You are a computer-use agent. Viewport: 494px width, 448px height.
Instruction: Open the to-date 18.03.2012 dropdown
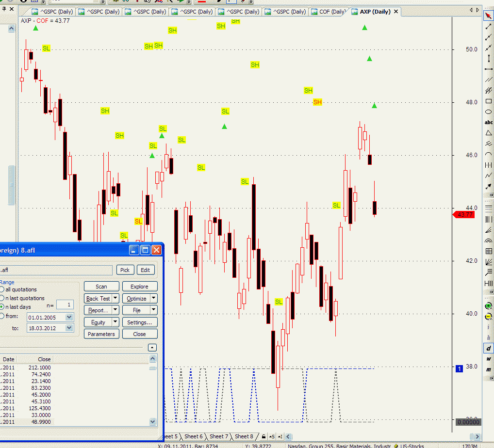click(69, 328)
